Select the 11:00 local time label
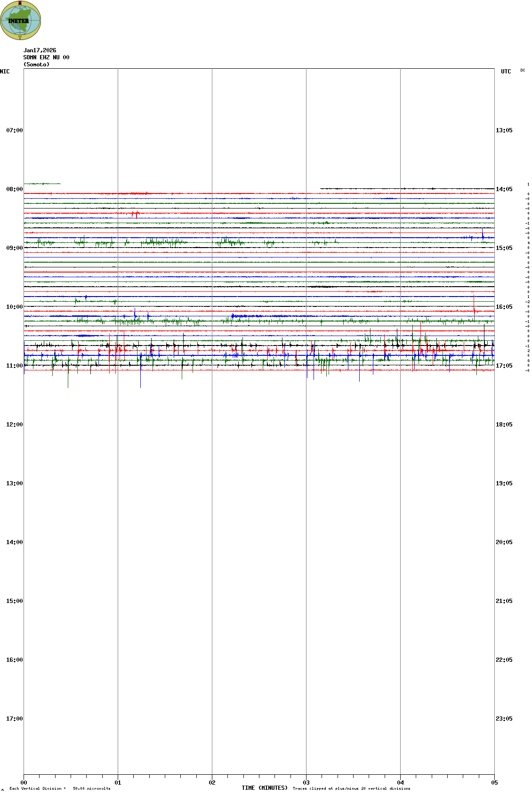The height and width of the screenshot is (795, 532). coord(14,366)
